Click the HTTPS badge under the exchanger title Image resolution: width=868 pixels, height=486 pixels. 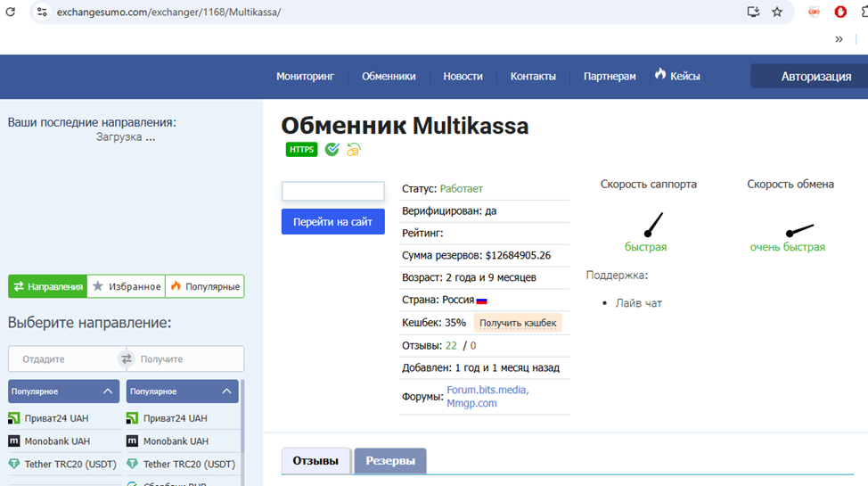point(301,150)
